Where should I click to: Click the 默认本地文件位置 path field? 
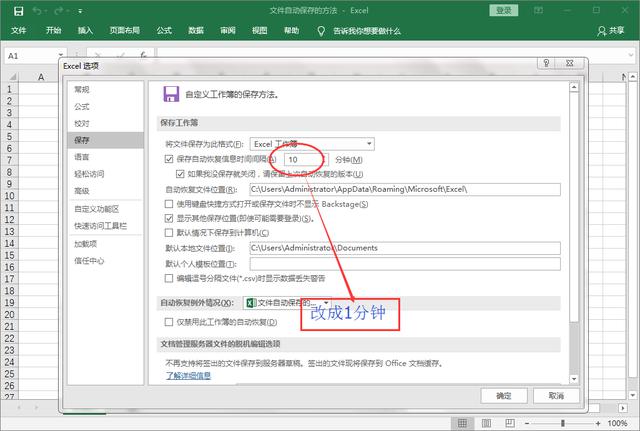click(405, 248)
